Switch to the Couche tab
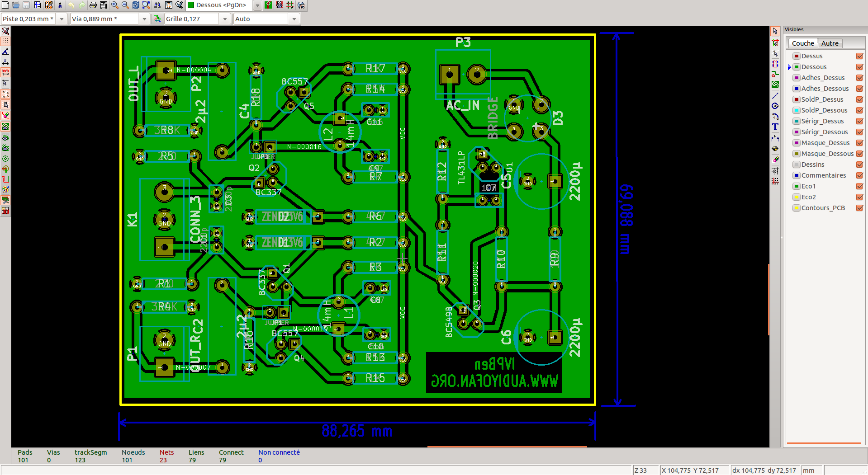Viewport: 868px width, 475px height. click(x=803, y=43)
